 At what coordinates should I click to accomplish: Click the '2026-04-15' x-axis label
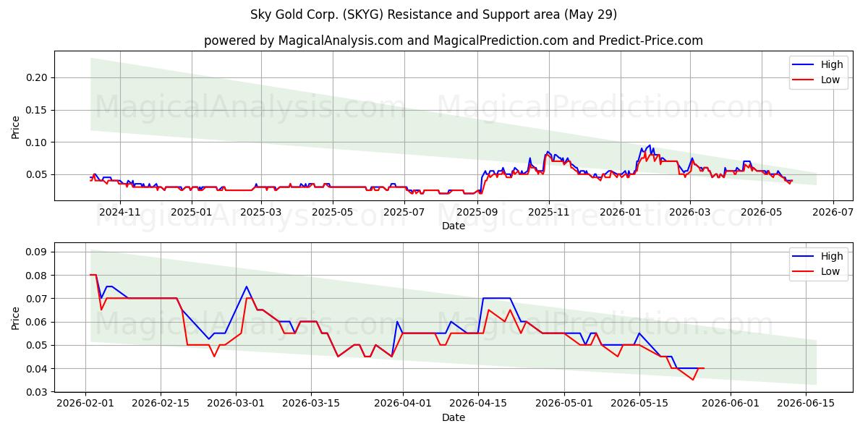478,404
